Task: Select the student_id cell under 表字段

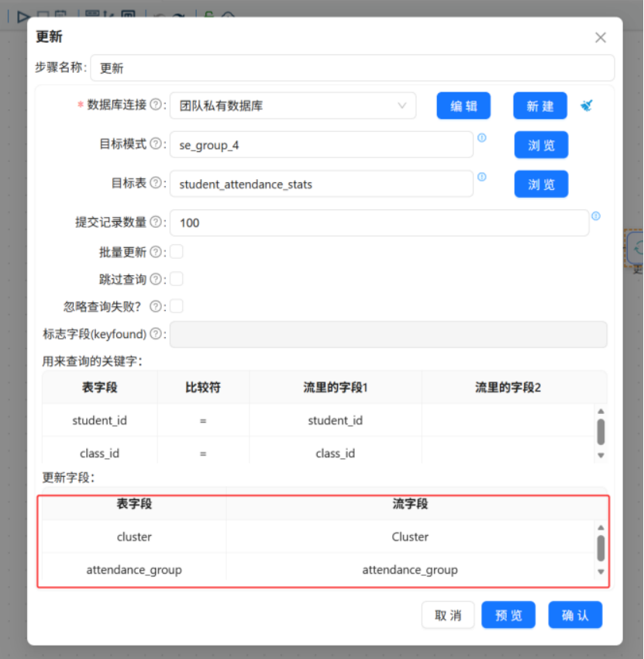Action: point(99,420)
